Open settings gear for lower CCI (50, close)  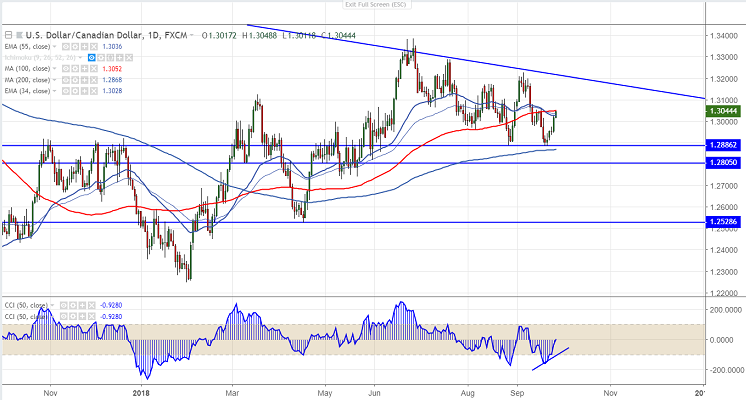tap(73, 316)
